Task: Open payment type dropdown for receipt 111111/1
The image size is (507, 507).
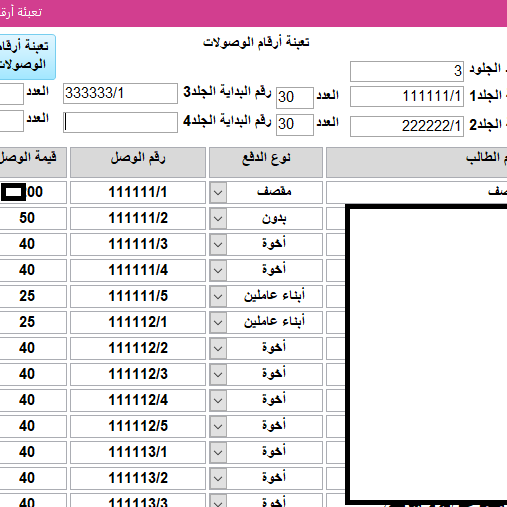Action: tap(218, 192)
